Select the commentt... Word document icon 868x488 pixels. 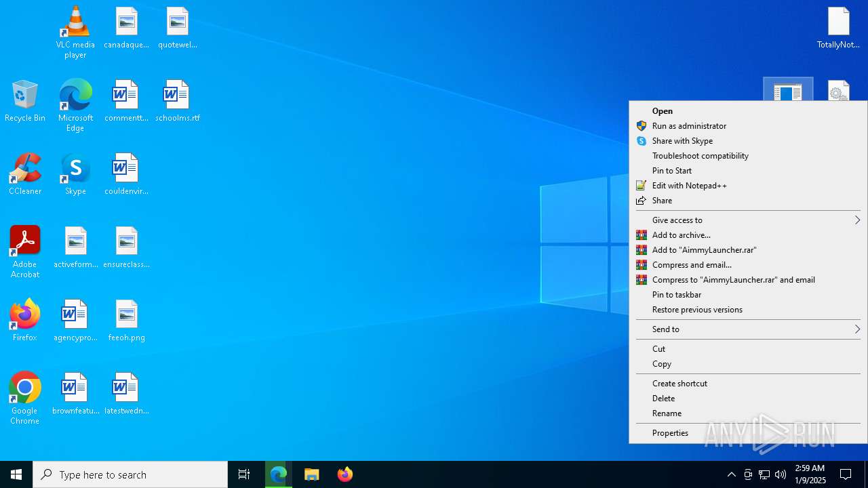(x=126, y=102)
